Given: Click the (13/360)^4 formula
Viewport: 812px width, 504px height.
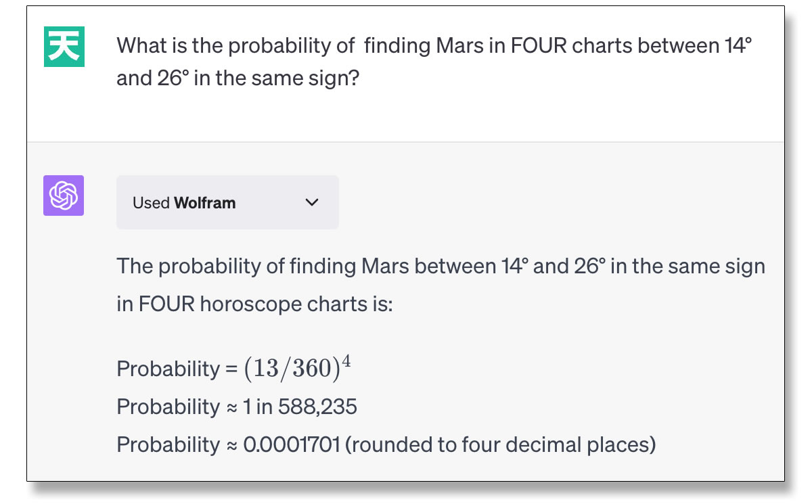Looking at the screenshot, I should [x=298, y=367].
